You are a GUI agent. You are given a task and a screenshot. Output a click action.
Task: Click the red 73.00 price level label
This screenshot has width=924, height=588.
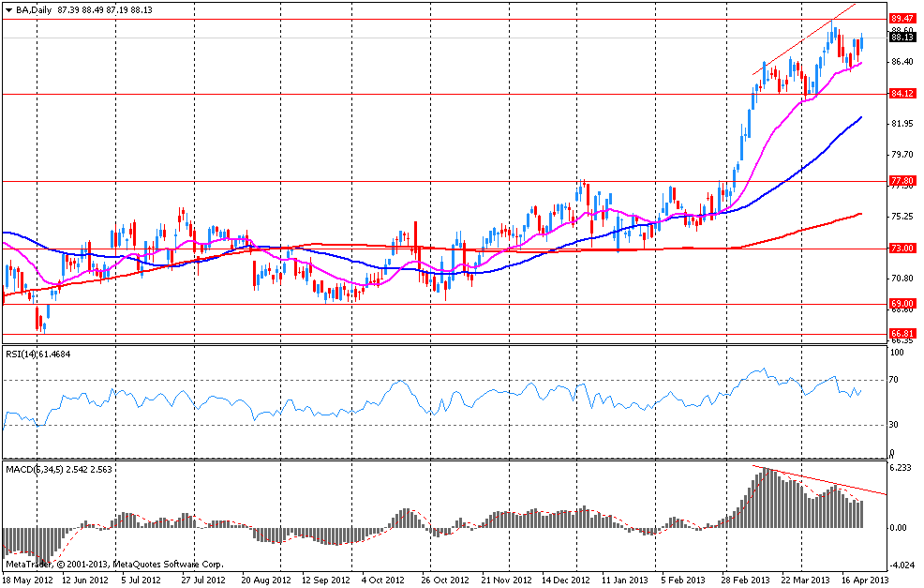pos(902,249)
